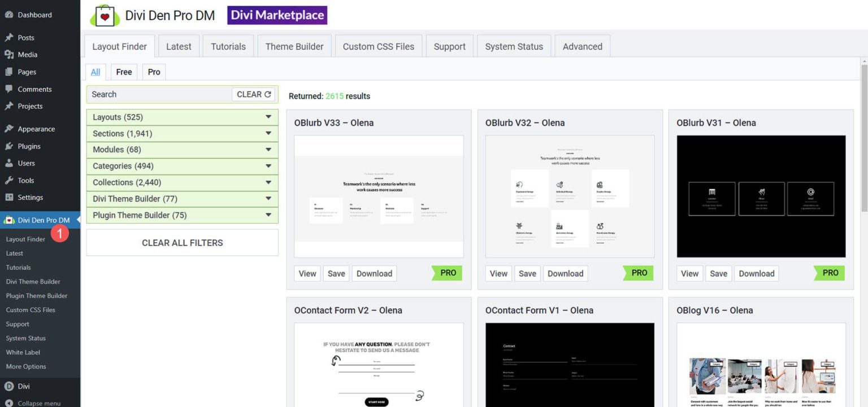Click the Comments speech bubble icon
The height and width of the screenshot is (407, 868).
coord(8,89)
